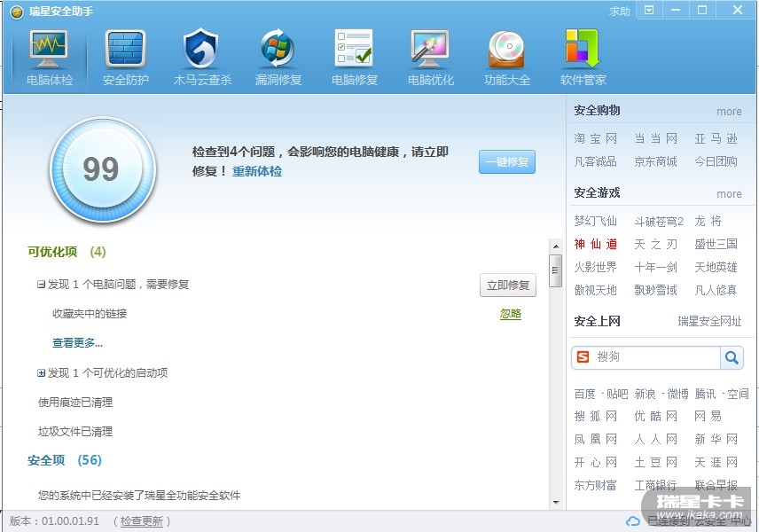Open 求助 help menu
This screenshot has height=532, width=759.
[619, 12]
